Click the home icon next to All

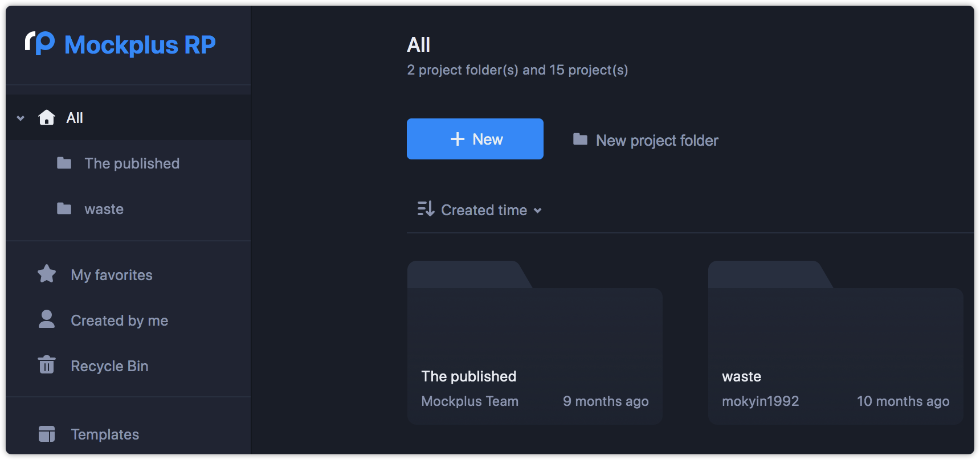click(47, 118)
